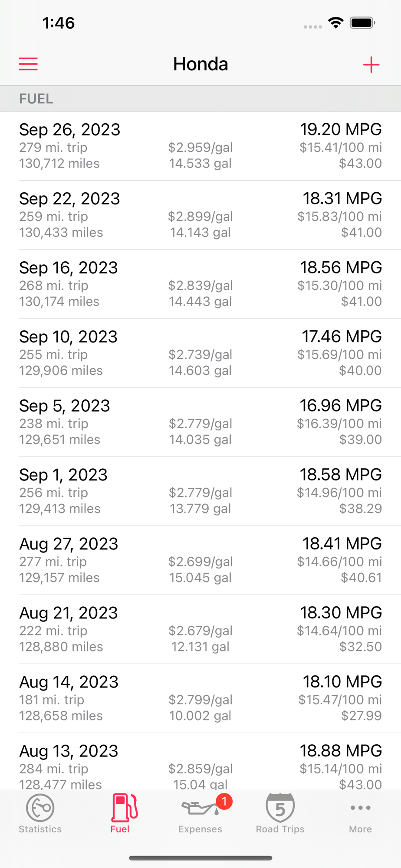401x868 pixels.
Task: View the Aug 13, 2023 entry
Action: pyautogui.click(x=200, y=762)
